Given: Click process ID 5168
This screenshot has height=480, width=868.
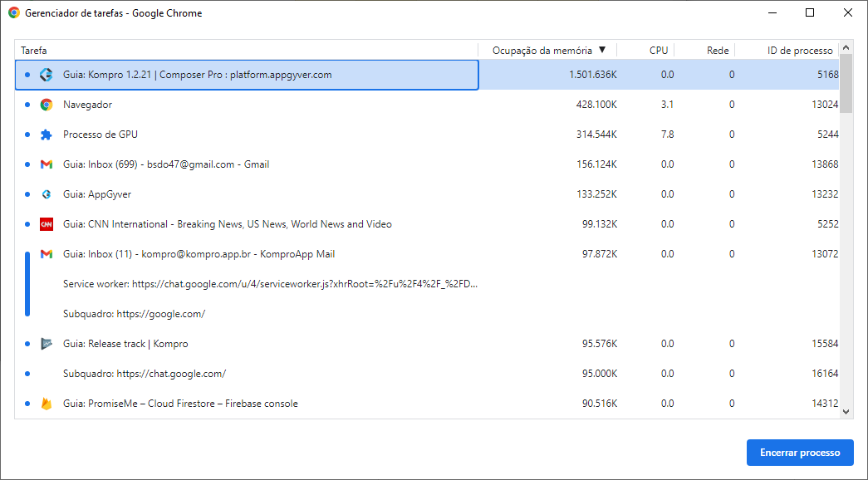Looking at the screenshot, I should click(x=827, y=75).
